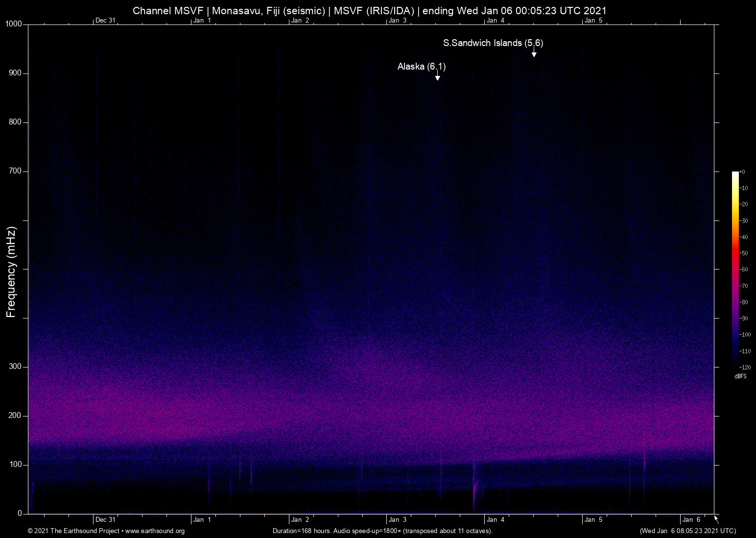The height and width of the screenshot is (538, 756).
Task: Click the Dec 31 label on bottom axis
Action: (x=105, y=520)
